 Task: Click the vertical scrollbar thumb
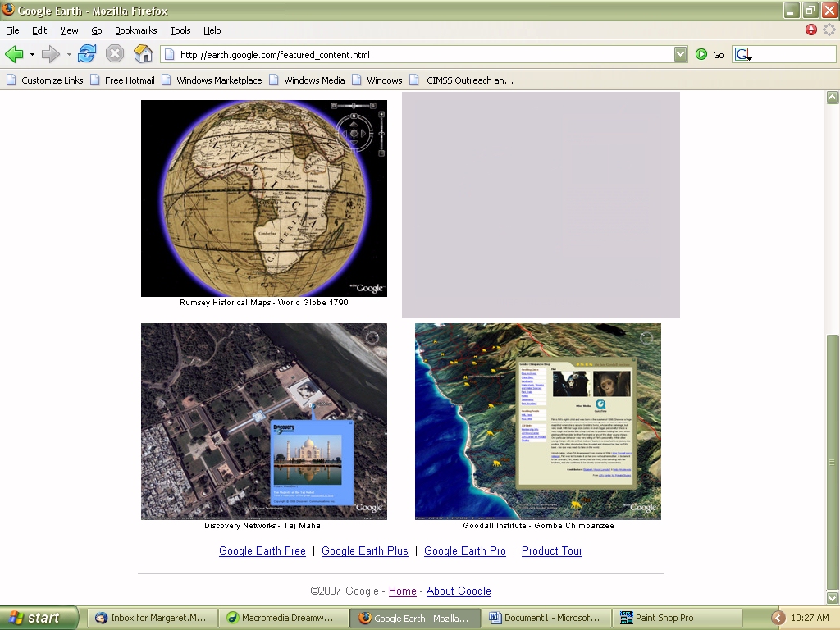coord(832,462)
